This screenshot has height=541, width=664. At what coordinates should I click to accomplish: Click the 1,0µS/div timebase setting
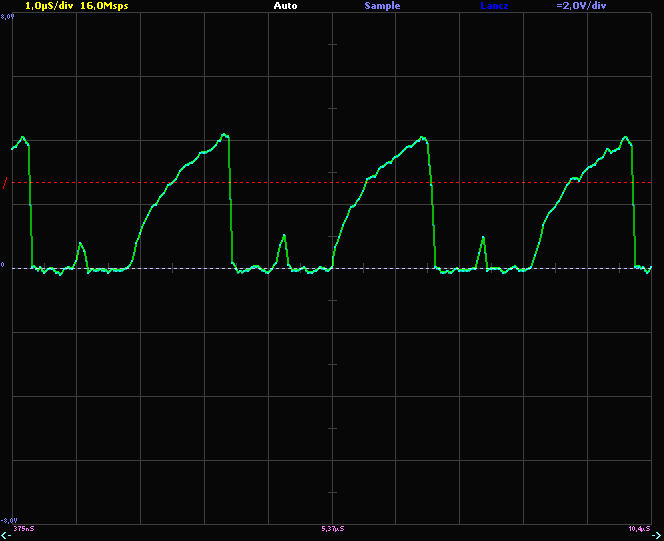point(46,6)
